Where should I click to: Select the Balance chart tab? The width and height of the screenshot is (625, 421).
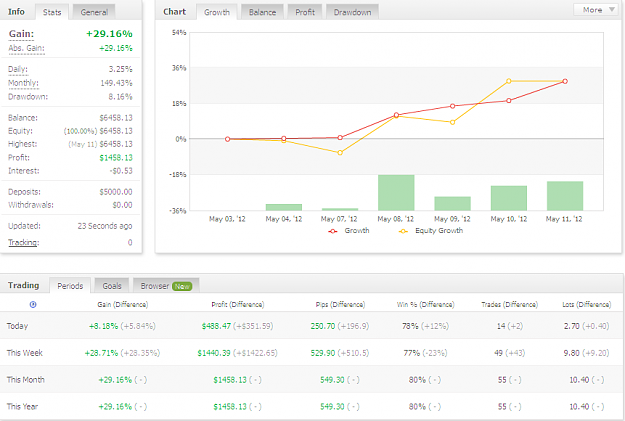pos(262,12)
